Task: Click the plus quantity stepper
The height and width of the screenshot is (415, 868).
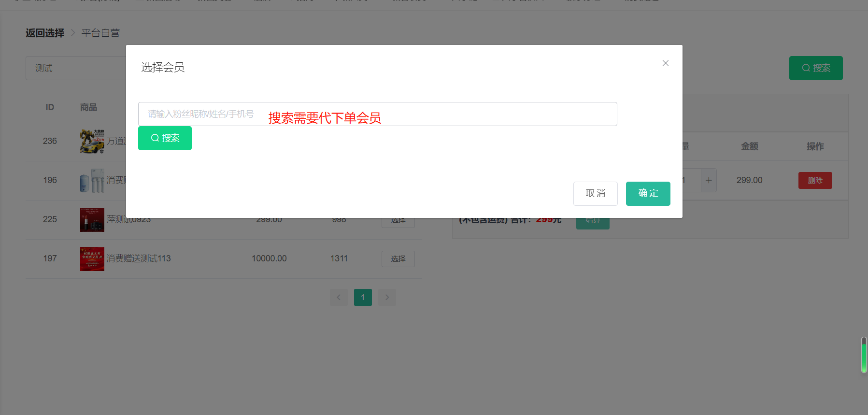Action: (709, 180)
